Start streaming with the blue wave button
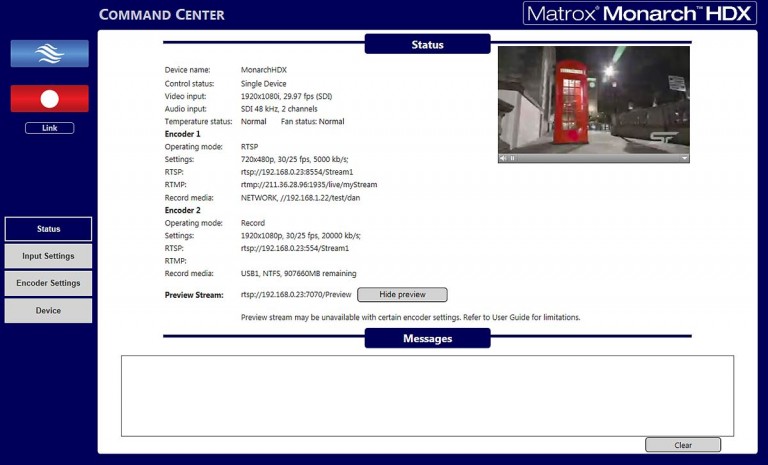The width and height of the screenshot is (768, 465). pos(49,53)
